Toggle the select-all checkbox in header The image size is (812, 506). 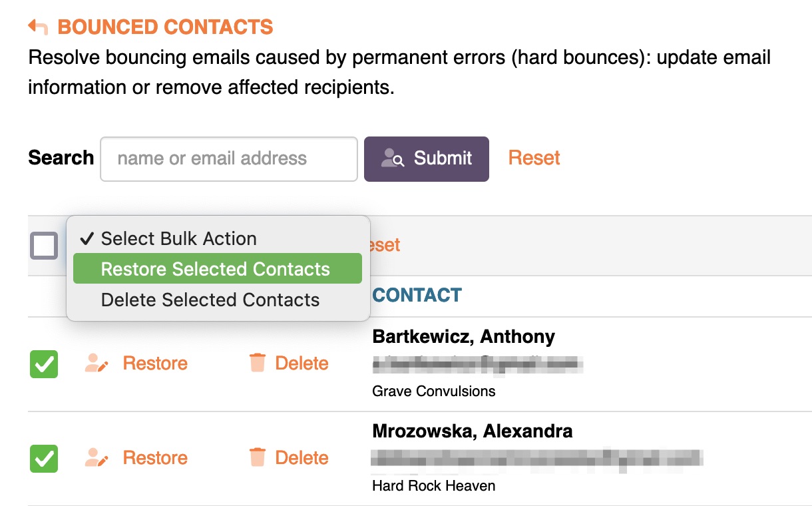click(x=44, y=246)
